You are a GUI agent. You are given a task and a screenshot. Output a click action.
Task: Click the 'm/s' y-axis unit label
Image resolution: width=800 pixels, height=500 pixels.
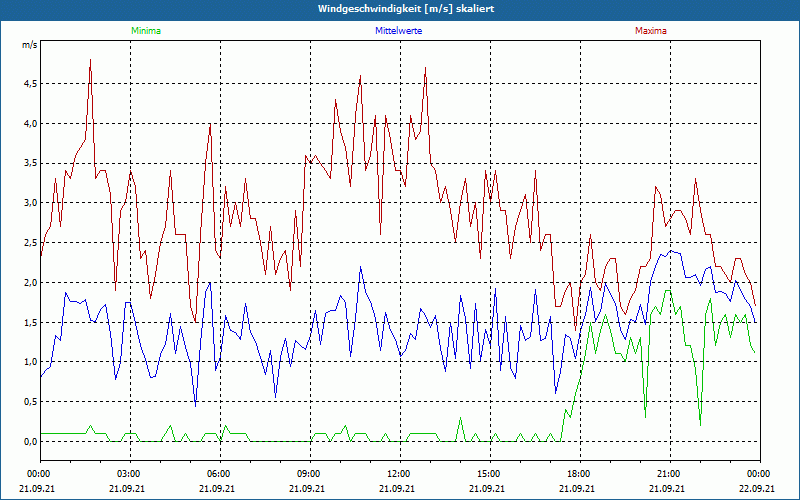coord(30,45)
